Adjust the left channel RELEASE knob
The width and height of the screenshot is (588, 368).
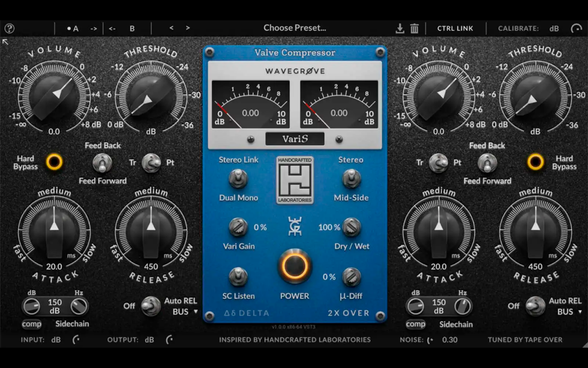(x=151, y=231)
